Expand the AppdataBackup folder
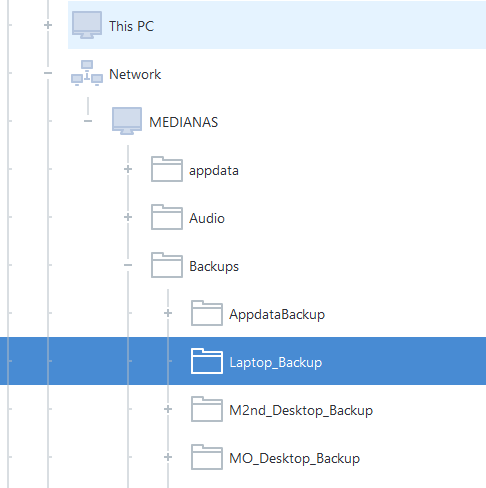Viewport: 486px width, 488px height. 168,313
